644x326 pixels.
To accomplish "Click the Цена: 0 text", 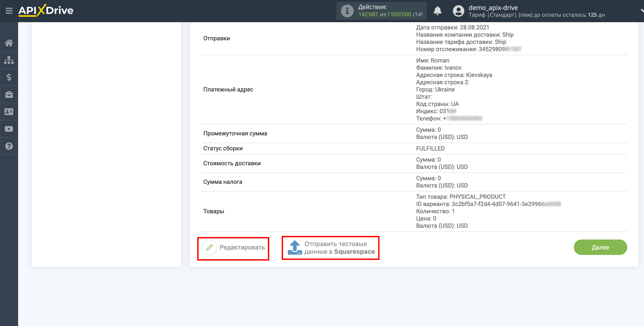I will (x=426, y=218).
